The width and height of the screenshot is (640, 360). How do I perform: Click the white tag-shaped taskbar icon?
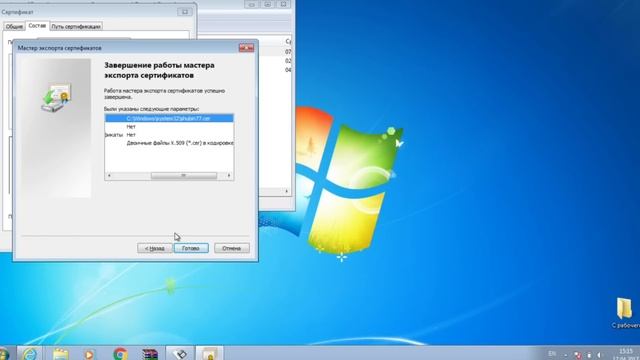coord(180,353)
